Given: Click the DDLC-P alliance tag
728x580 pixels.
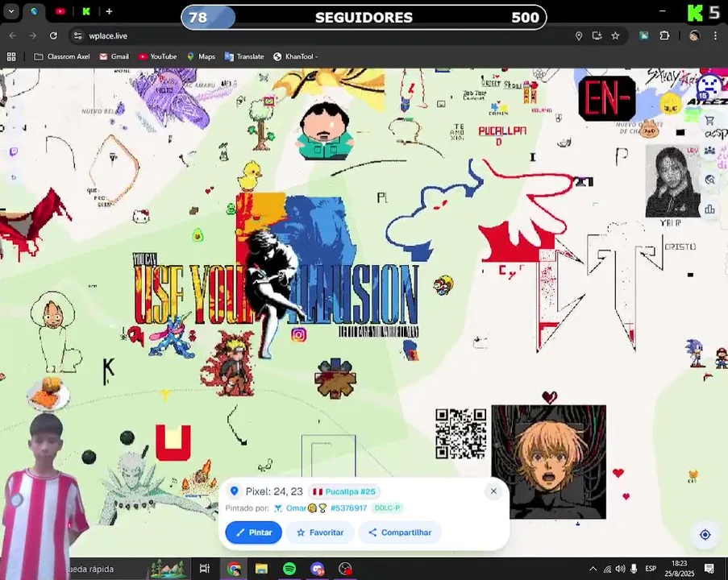Looking at the screenshot, I should click(x=387, y=508).
